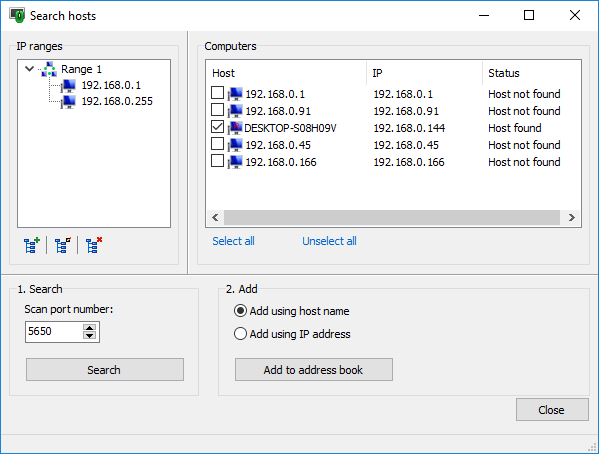The image size is (599, 454).
Task: Click the 192.168.0.255 computer icon in tree
Action: click(69, 101)
